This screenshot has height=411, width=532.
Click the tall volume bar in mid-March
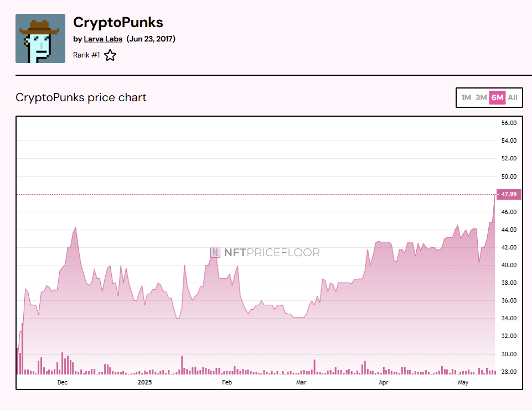[x=314, y=367]
